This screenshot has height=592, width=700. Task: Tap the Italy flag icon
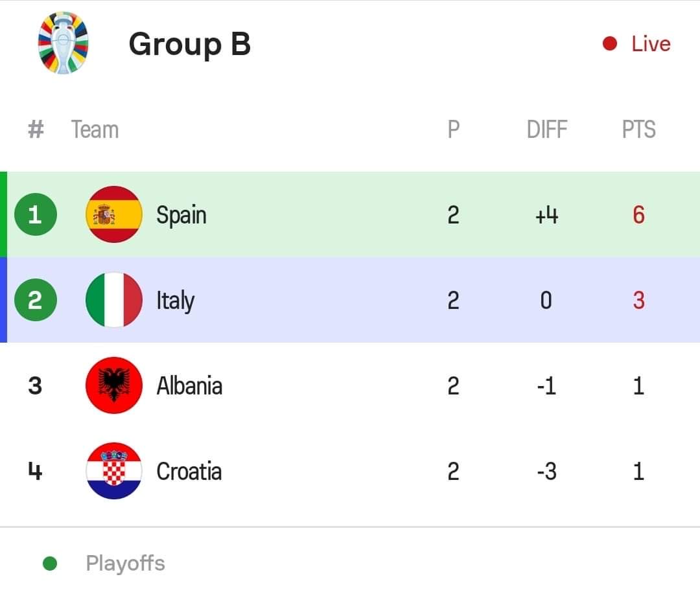[x=114, y=300]
